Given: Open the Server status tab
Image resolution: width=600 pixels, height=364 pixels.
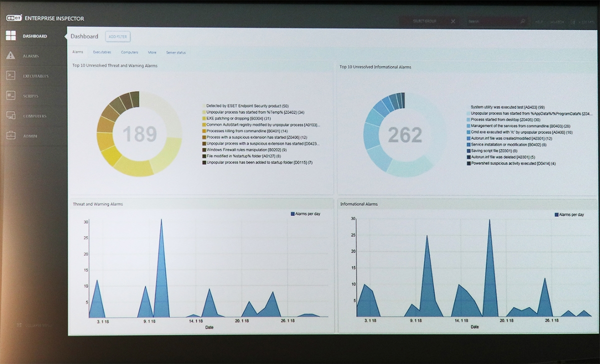Looking at the screenshot, I should click(x=176, y=52).
